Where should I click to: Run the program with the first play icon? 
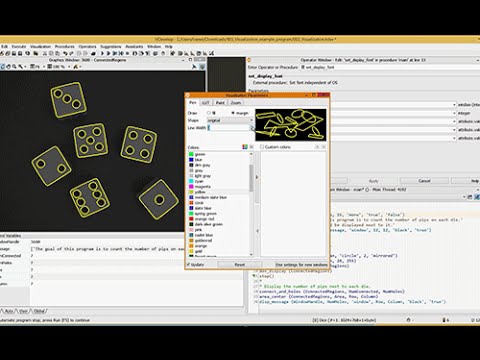point(102,53)
